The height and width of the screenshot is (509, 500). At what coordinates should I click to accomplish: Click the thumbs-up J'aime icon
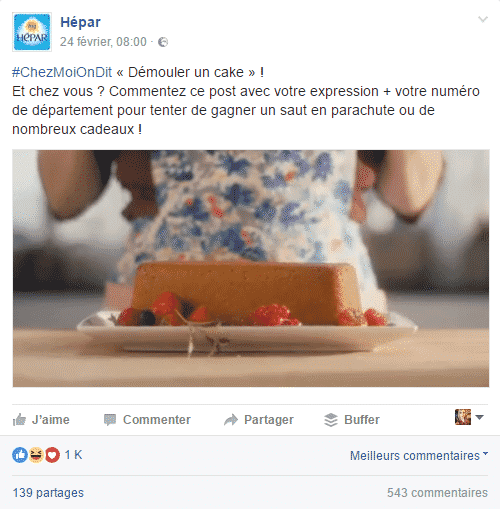pyautogui.click(x=19, y=420)
